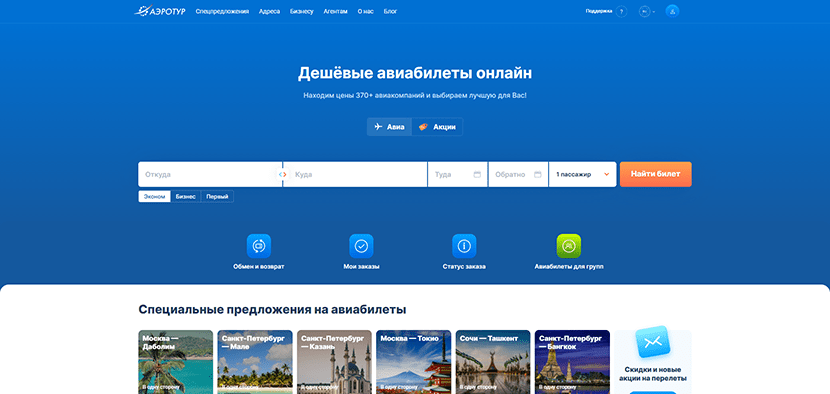
Task: Open the Москва — Даболим offer card
Action: pos(176,362)
